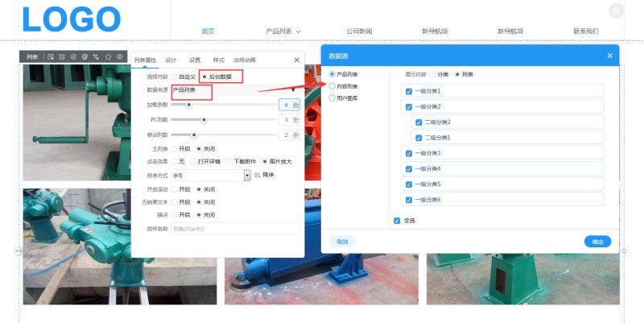Click the 确定 button

click(597, 242)
